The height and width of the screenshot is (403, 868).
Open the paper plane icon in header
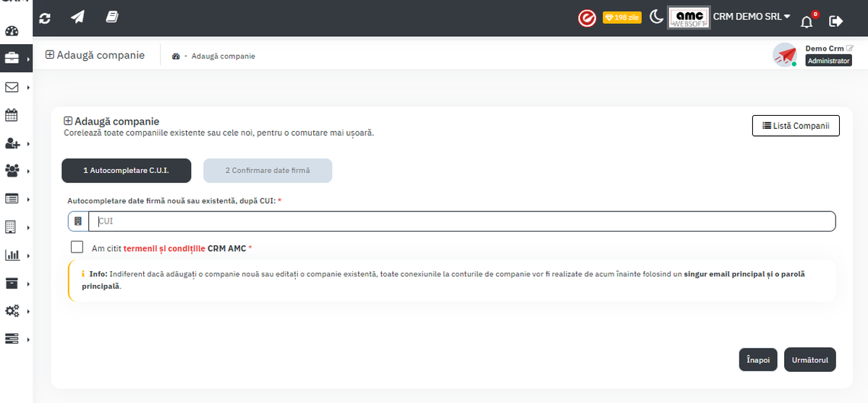78,17
